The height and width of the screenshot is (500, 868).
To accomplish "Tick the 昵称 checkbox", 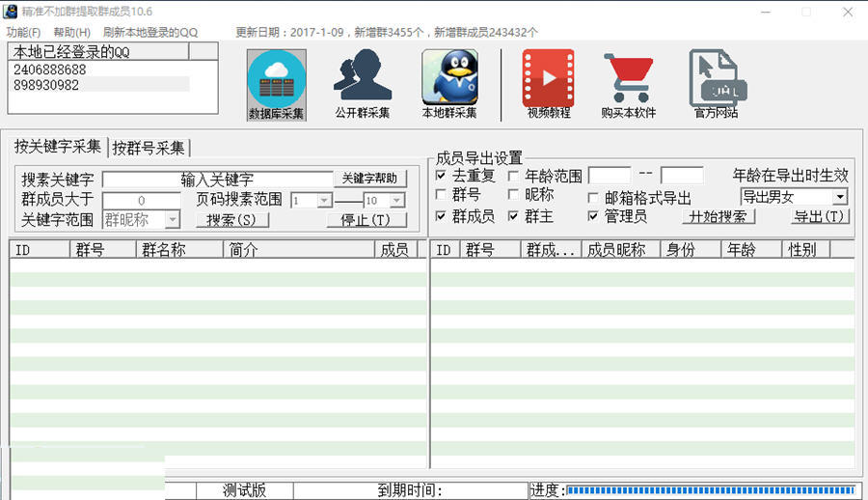I will (x=513, y=195).
